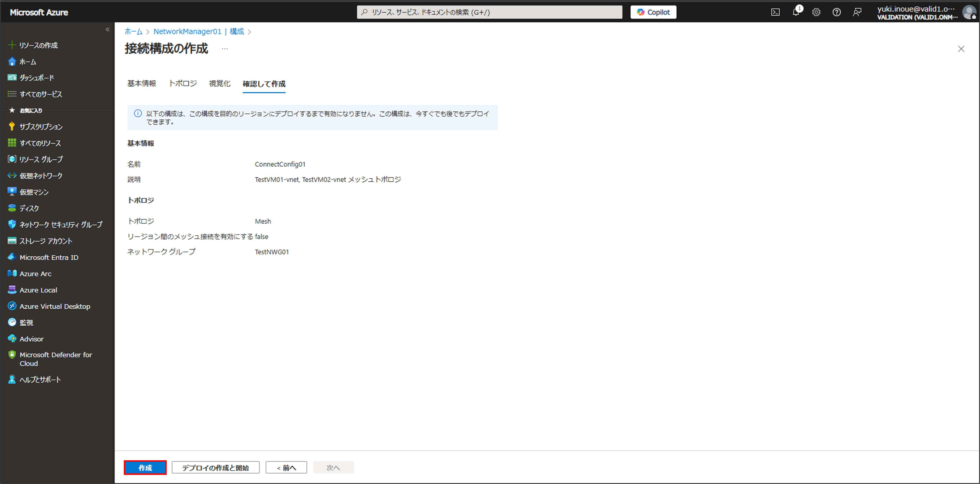Open すべてのサービス in sidebar
This screenshot has width=980, height=484.
click(x=35, y=94)
